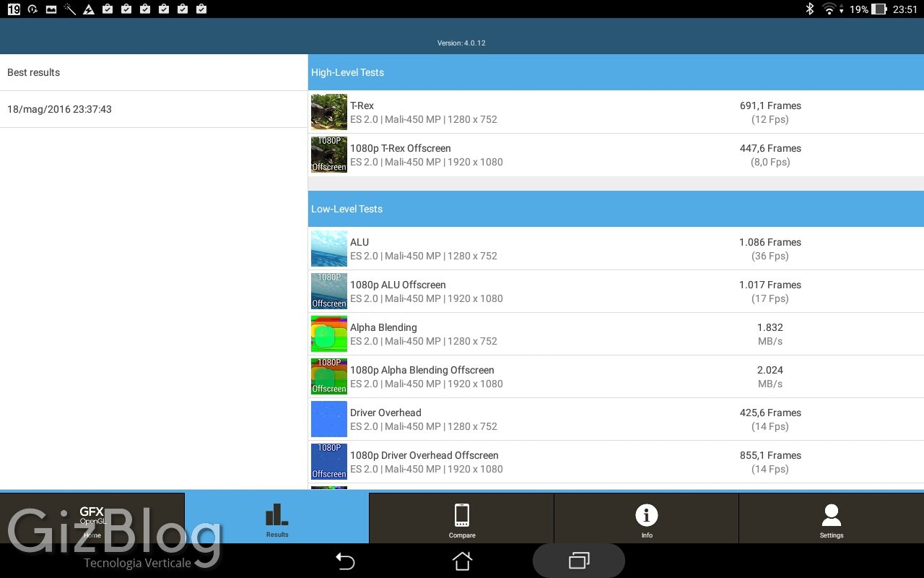This screenshot has height=578, width=924.
Task: Select the ALU test title
Action: point(359,242)
